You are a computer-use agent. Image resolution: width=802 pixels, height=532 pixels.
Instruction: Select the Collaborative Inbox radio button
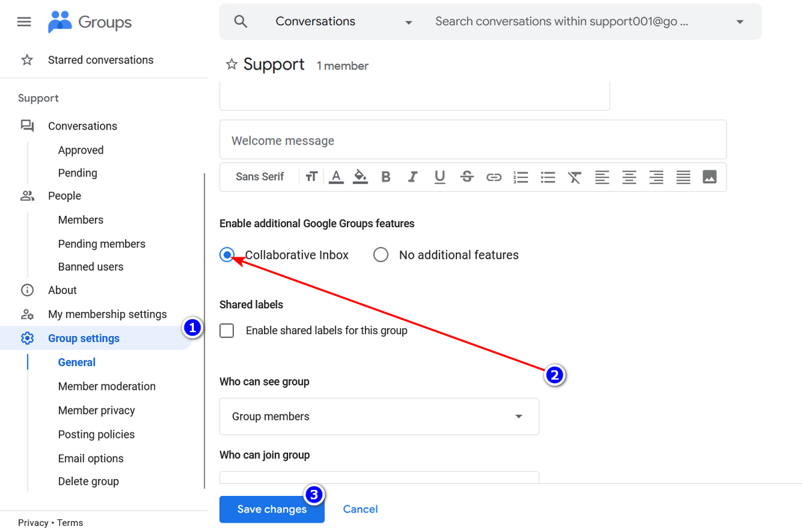(x=227, y=255)
